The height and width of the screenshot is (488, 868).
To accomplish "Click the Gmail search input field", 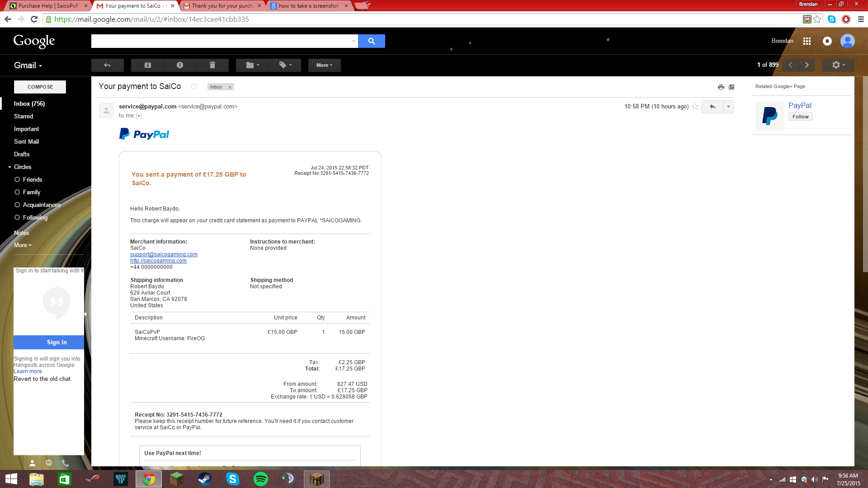I will point(222,41).
